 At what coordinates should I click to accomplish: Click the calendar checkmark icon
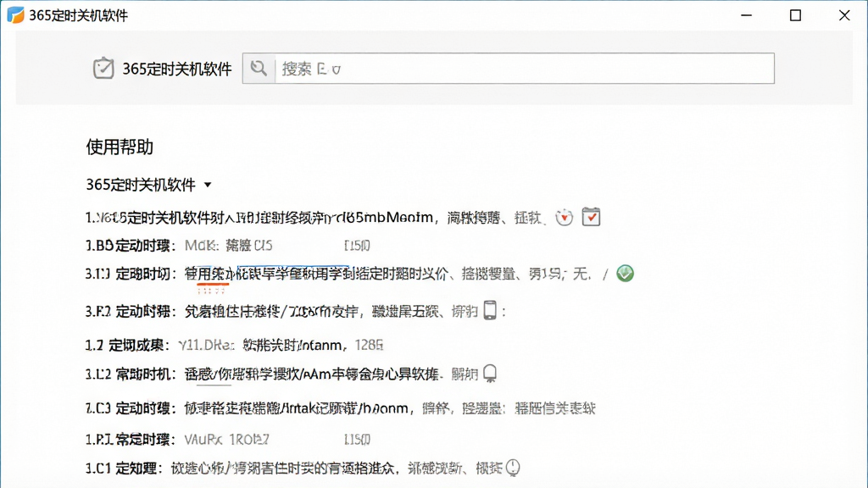pyautogui.click(x=591, y=217)
